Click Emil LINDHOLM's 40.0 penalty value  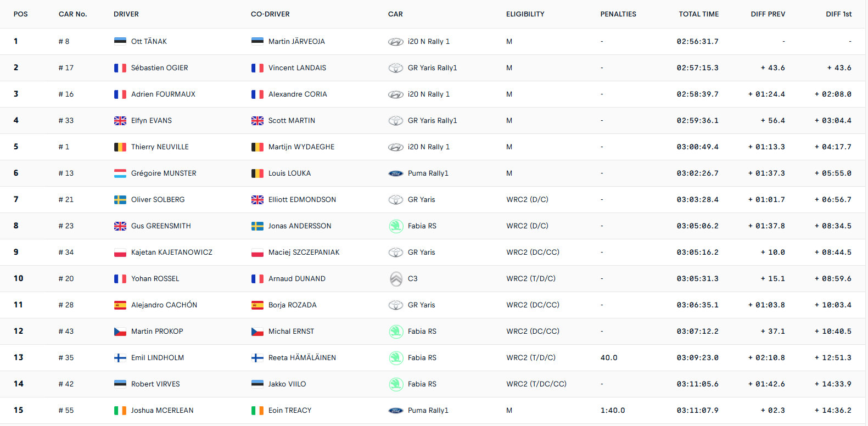(x=609, y=358)
